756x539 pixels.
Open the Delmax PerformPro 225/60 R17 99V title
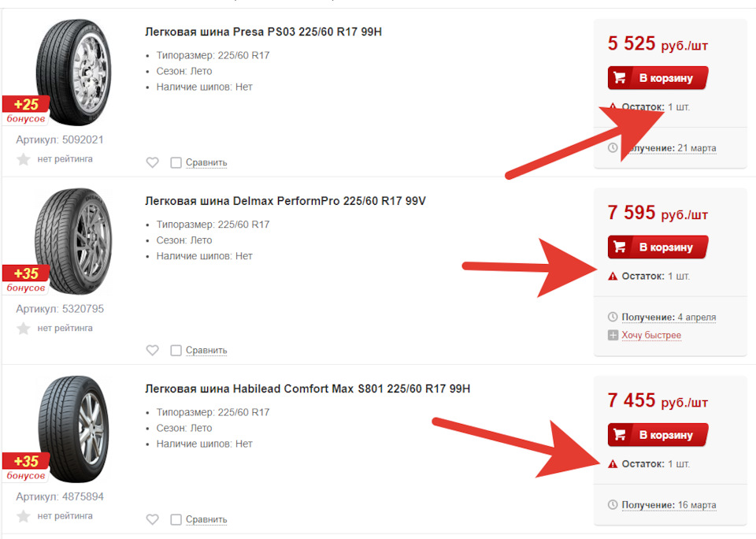[x=285, y=201]
